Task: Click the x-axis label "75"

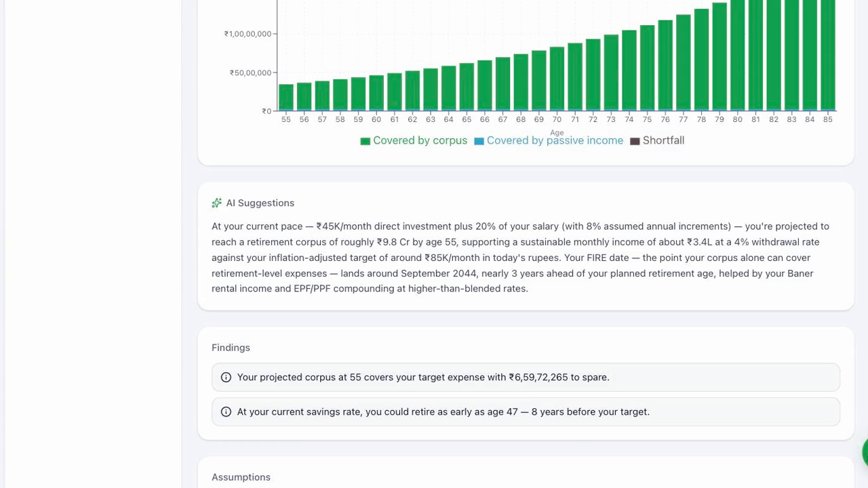Action: pos(647,119)
